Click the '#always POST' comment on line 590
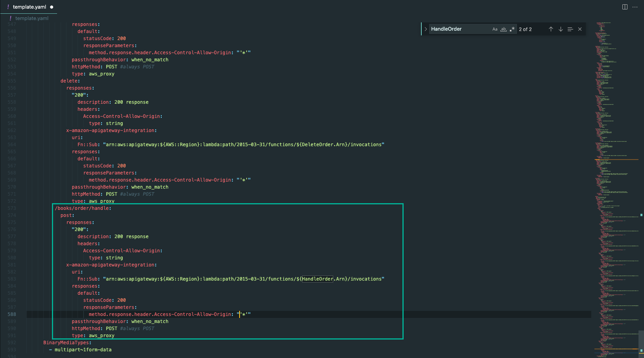 click(x=137, y=329)
